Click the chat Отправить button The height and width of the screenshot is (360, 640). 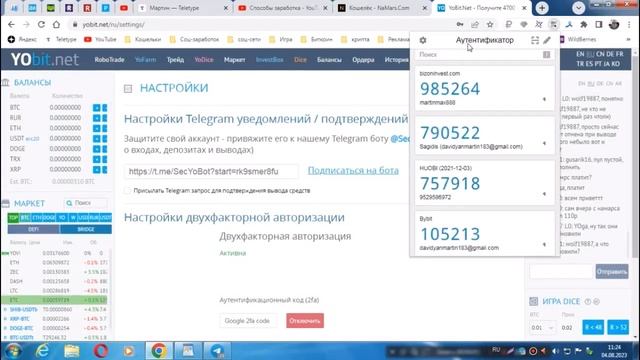click(x=612, y=271)
